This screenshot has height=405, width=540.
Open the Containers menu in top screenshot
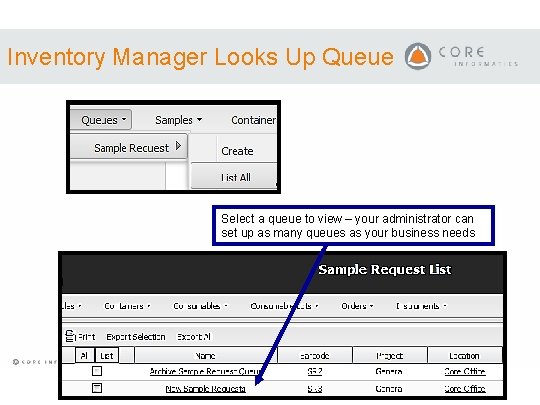(253, 120)
